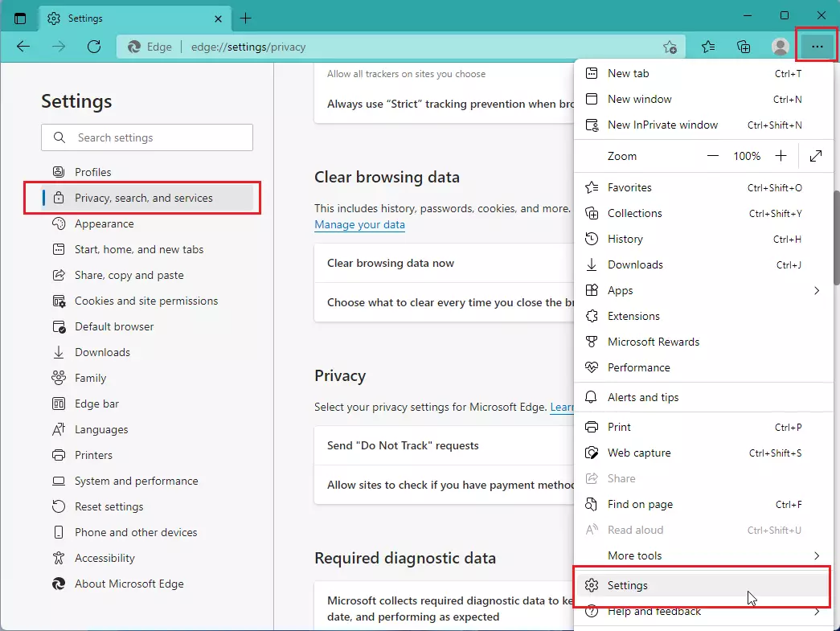Expand the Help and feedback submenu
Image resolution: width=840 pixels, height=631 pixels.
(817, 611)
